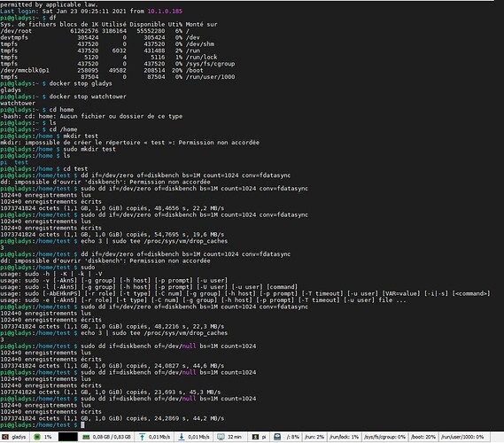
Task: Place cursor at the final terminal prompt
Action: coord(82,425)
